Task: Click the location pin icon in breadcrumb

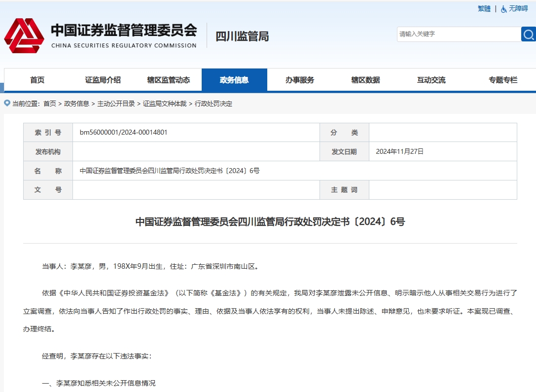Action: 7,103
